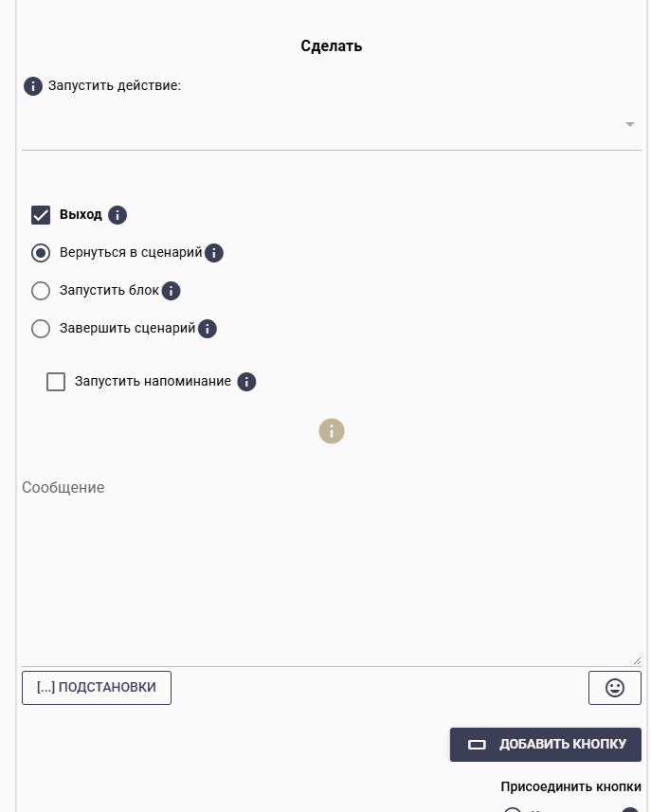The image size is (651, 812).
Task: Open the info tooltip for Запустить напоминание
Action: point(246,381)
